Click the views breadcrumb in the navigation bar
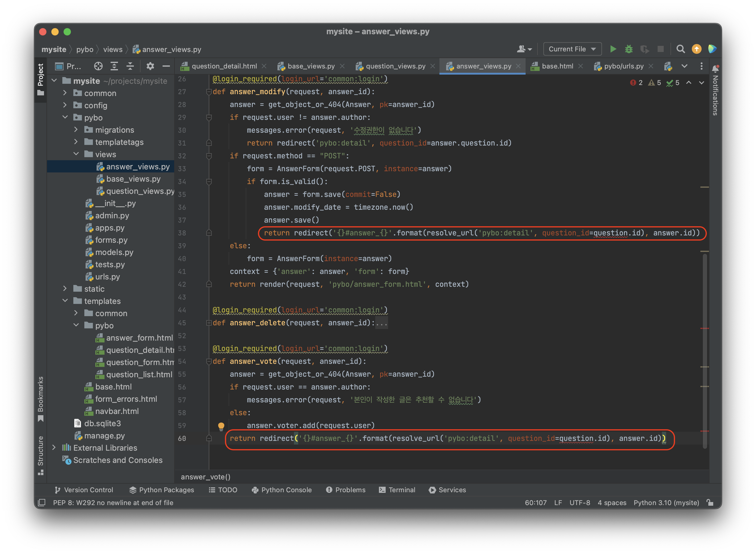756x554 pixels. coord(112,50)
